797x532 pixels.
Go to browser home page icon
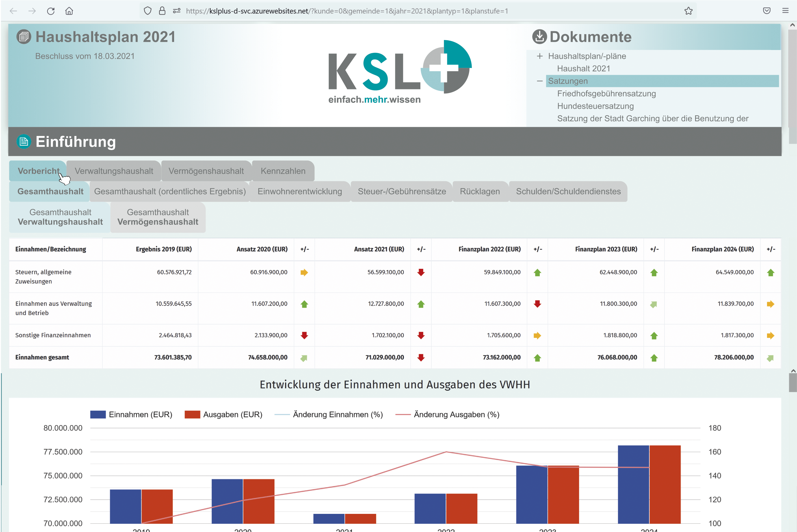[69, 11]
